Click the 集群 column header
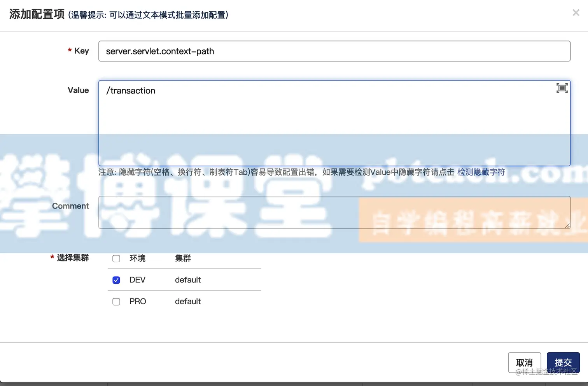588x386 pixels. point(183,258)
